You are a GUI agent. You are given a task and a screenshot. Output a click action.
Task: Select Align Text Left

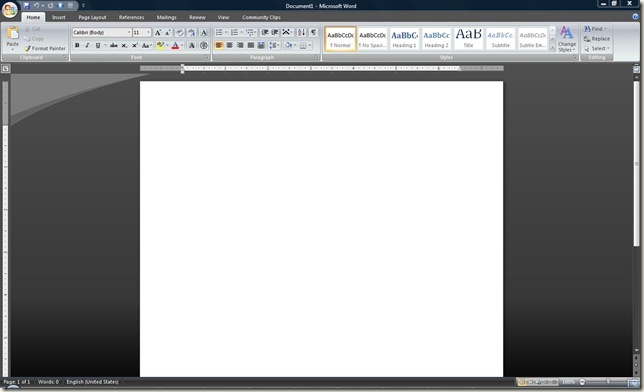coord(219,45)
